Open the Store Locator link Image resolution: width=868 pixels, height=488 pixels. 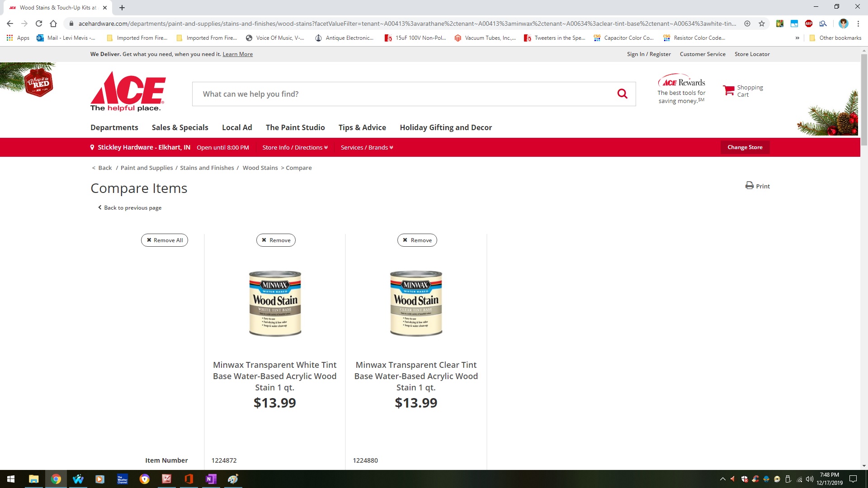752,54
